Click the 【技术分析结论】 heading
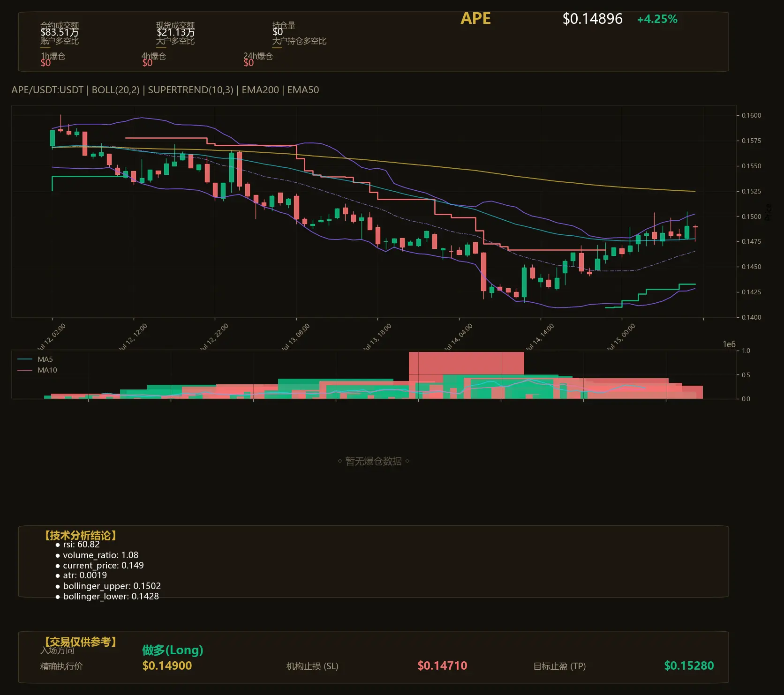784x695 pixels. (x=80, y=535)
